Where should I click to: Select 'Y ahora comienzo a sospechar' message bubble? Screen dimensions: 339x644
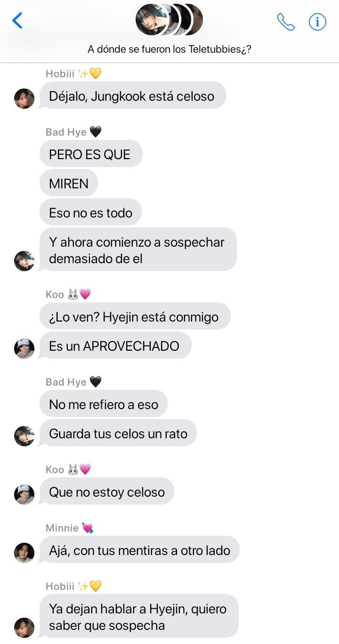tap(137, 250)
